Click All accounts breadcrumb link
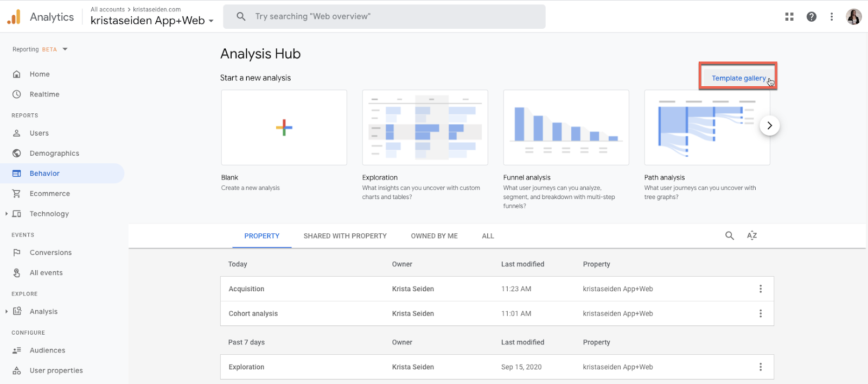868x384 pixels. [107, 9]
